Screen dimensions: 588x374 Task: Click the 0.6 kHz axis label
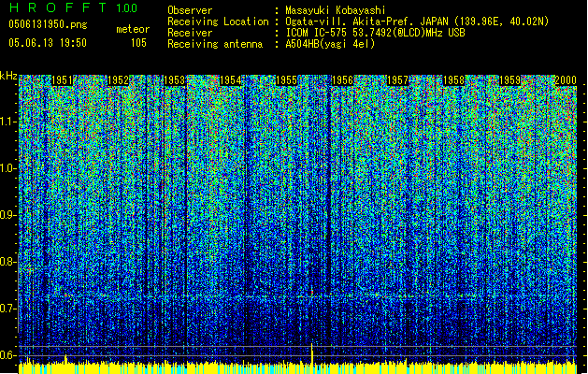(7, 355)
